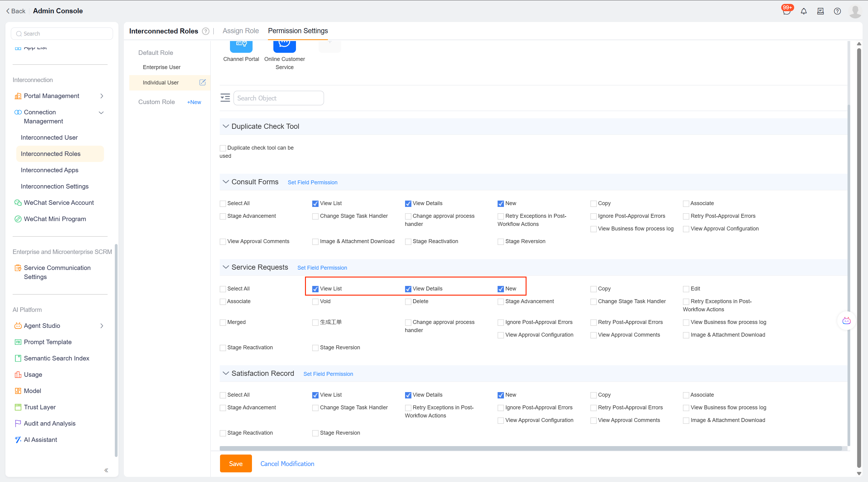
Task: Click the Prompt Template icon
Action: coord(18,342)
